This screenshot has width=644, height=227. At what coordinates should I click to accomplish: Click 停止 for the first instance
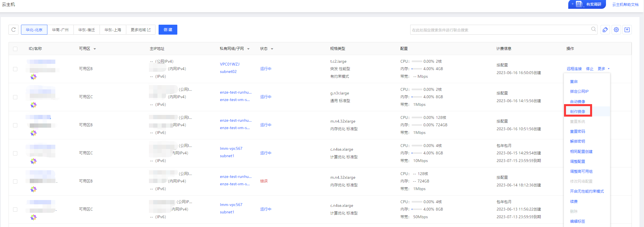(x=590, y=69)
